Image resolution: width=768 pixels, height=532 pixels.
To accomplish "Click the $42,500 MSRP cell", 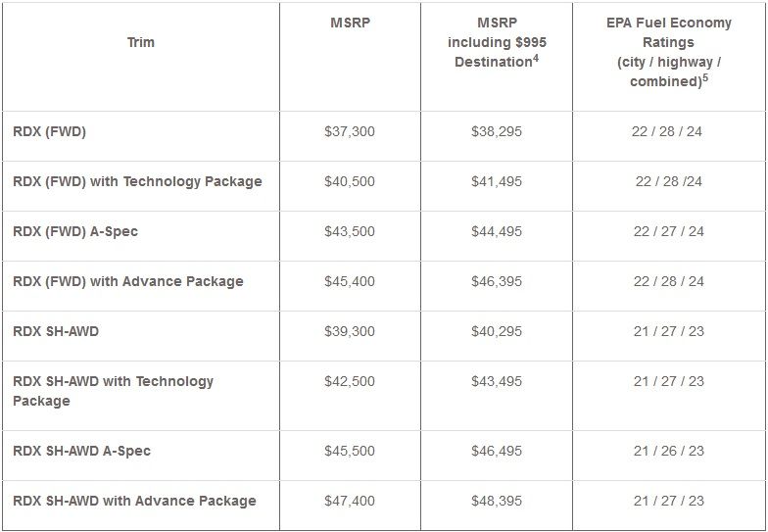I will 349,381.
